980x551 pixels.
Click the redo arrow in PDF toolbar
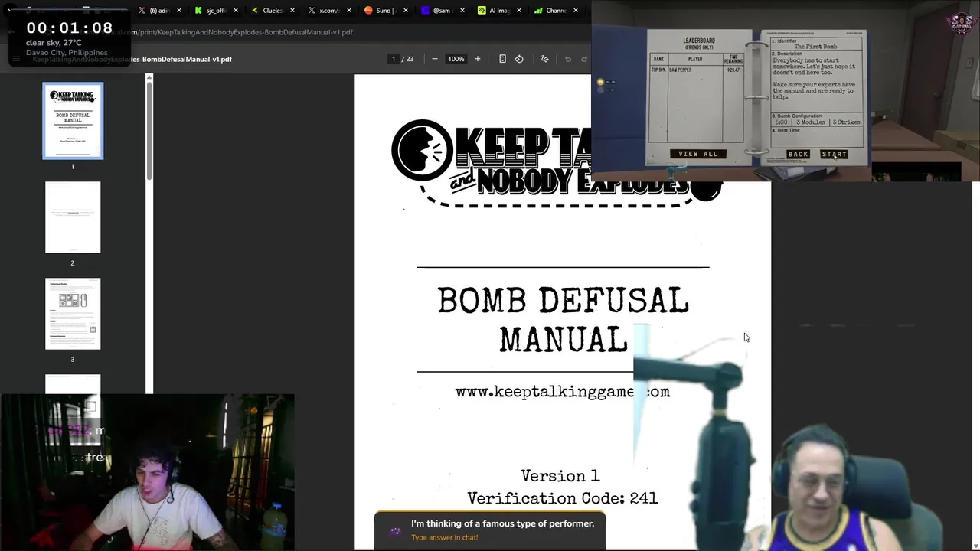click(x=584, y=59)
